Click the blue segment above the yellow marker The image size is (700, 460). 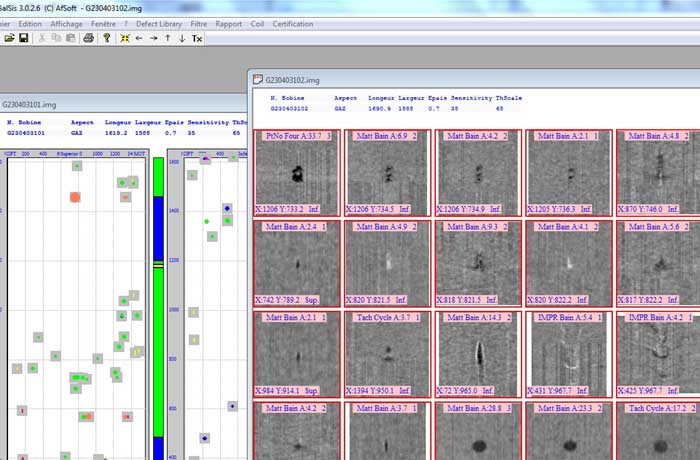tap(158, 229)
